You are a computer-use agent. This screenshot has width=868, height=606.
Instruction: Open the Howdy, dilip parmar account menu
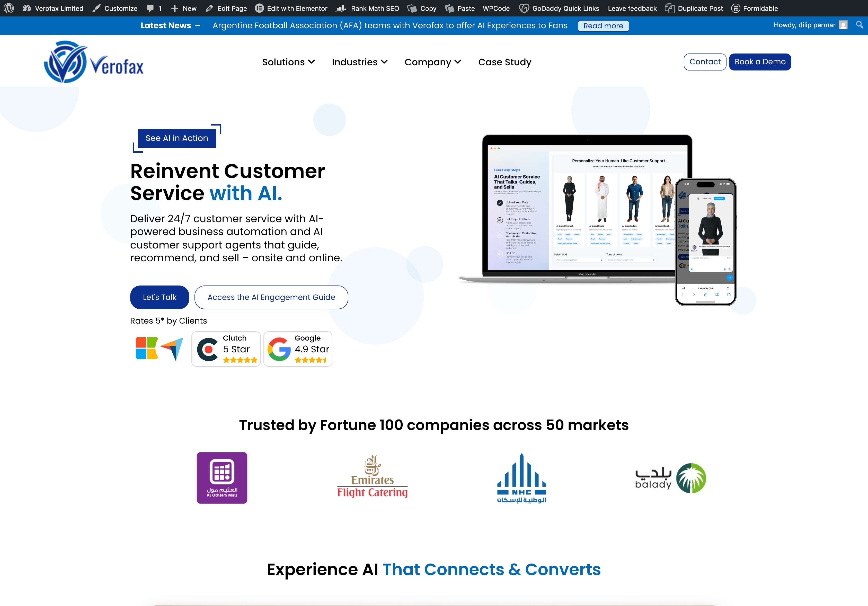coord(811,25)
